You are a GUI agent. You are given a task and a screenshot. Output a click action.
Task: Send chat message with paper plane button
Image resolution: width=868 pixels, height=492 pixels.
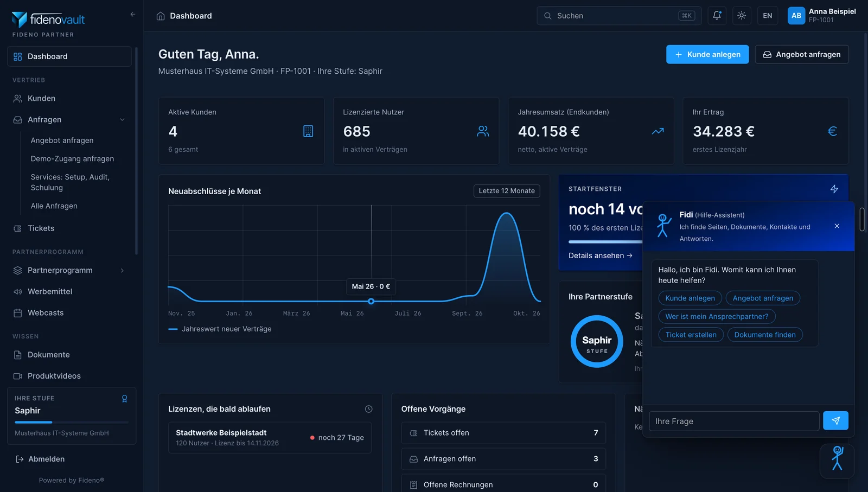(x=835, y=421)
